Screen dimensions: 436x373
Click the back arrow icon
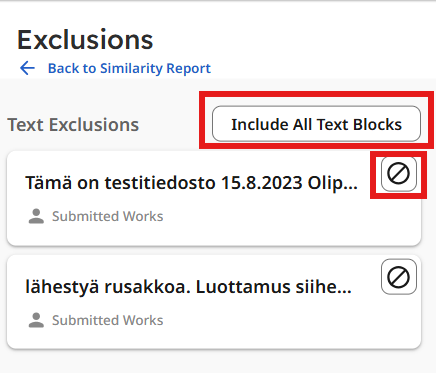point(27,68)
